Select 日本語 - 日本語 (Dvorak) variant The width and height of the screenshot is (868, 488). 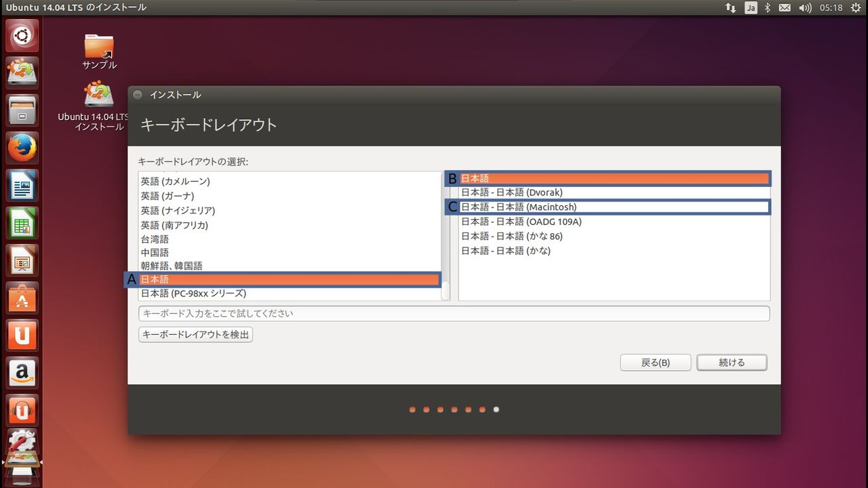[614, 192]
